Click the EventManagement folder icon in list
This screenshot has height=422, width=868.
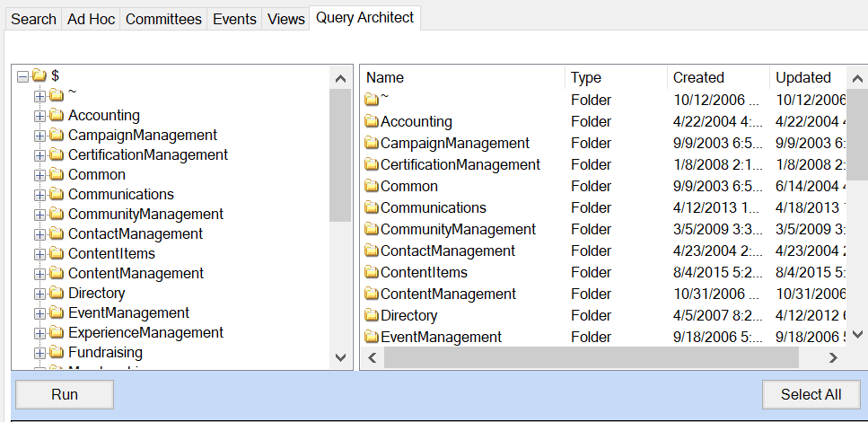tap(372, 337)
